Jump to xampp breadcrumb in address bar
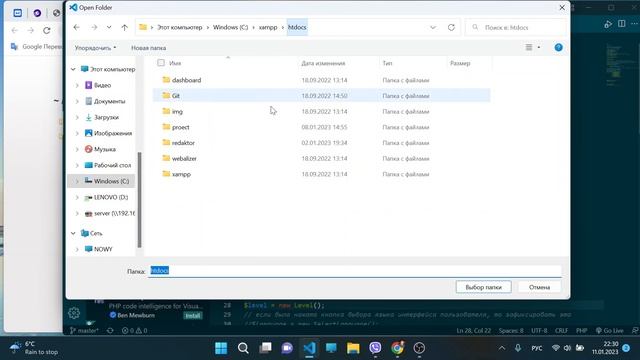 click(268, 27)
